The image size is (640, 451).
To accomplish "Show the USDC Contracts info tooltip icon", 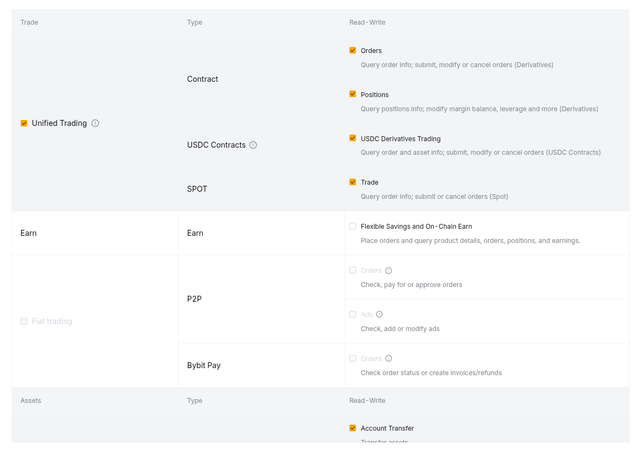I will [x=253, y=145].
